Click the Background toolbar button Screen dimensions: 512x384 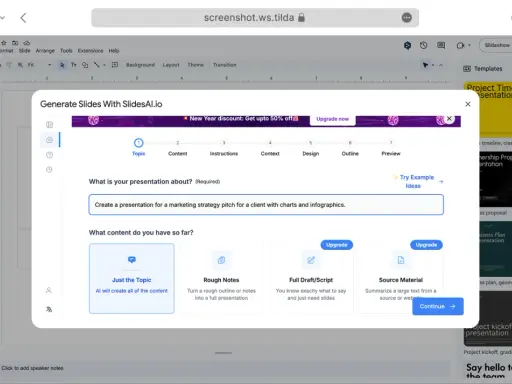point(140,65)
